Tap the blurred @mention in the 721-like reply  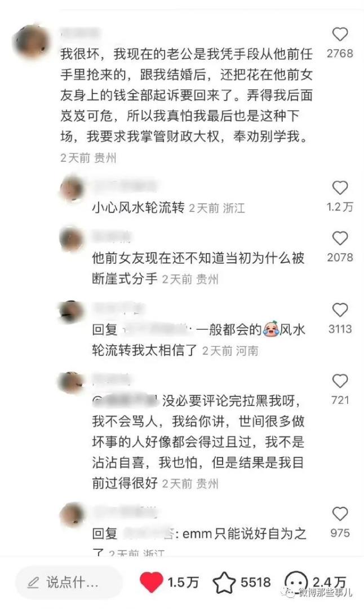[125, 400]
